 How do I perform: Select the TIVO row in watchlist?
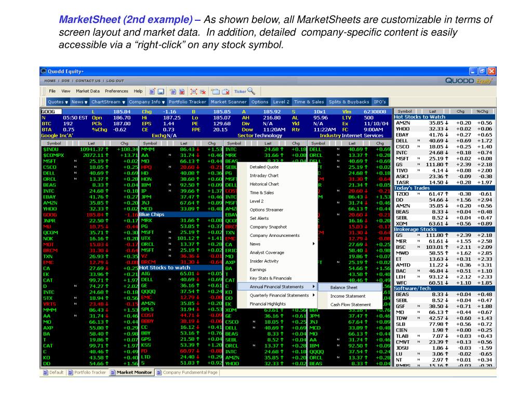[444, 170]
